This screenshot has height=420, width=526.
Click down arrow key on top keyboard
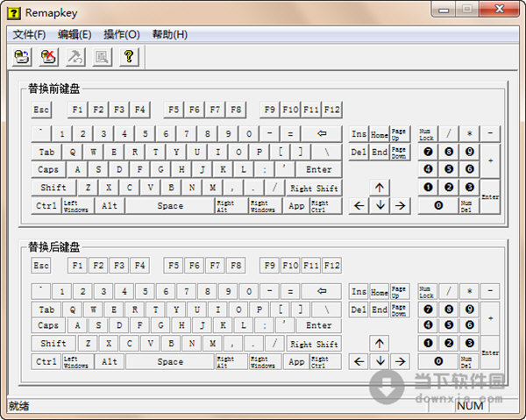coord(380,206)
